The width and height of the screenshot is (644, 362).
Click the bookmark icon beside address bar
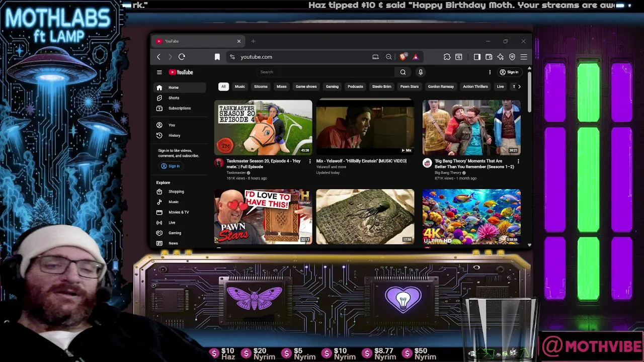(217, 57)
